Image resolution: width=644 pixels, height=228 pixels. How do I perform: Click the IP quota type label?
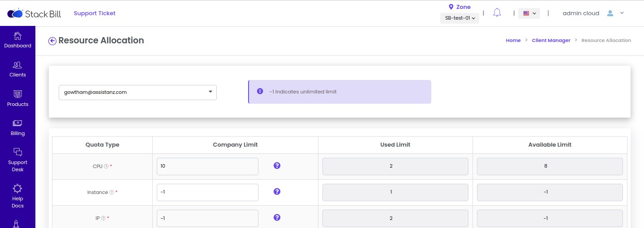98,218
